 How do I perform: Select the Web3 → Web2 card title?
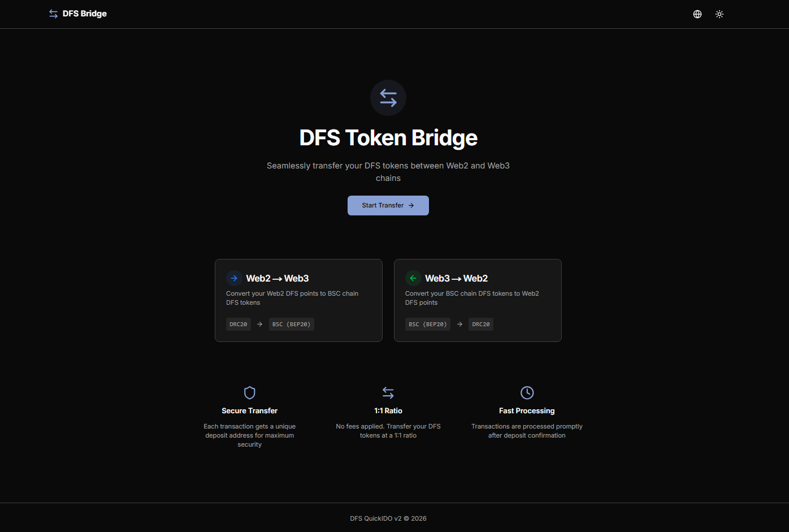coord(457,278)
